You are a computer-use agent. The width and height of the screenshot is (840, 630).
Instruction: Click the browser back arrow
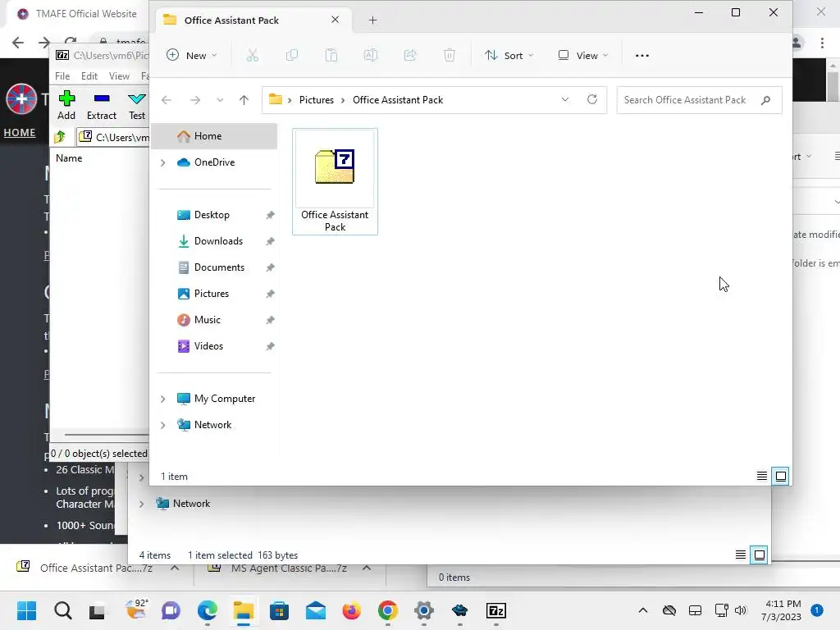click(18, 43)
